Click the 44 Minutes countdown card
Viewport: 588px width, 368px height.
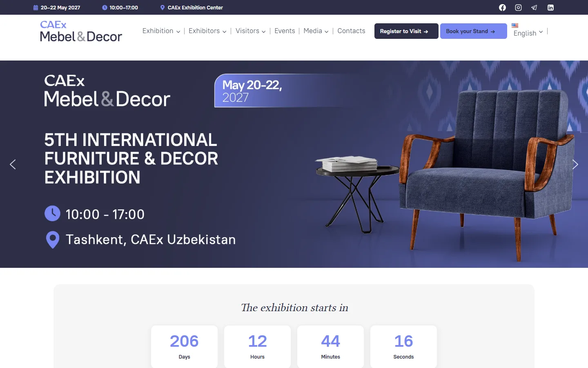[x=330, y=346]
